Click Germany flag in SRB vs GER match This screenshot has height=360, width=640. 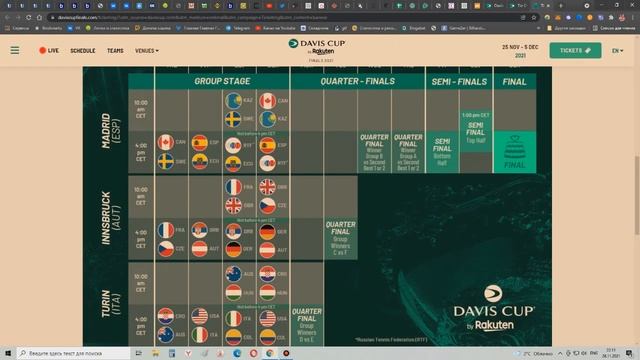click(x=233, y=249)
